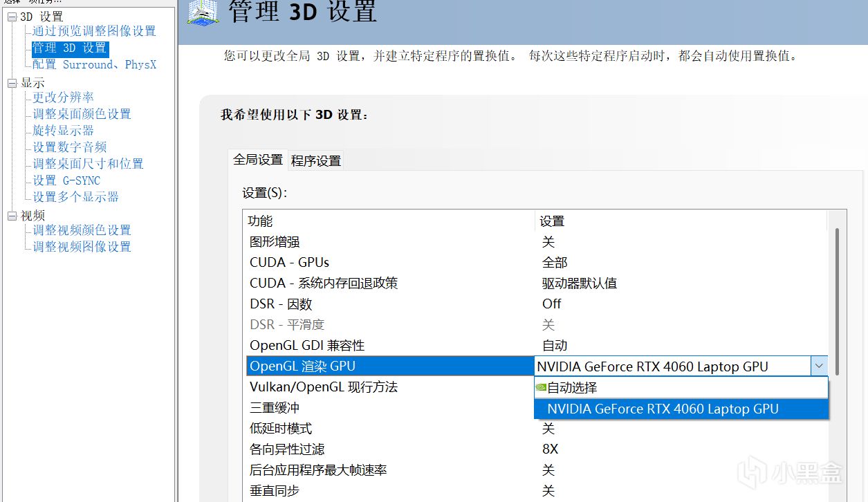Collapse the 显示 tree node
Screen dimensions: 868x502
(11, 83)
